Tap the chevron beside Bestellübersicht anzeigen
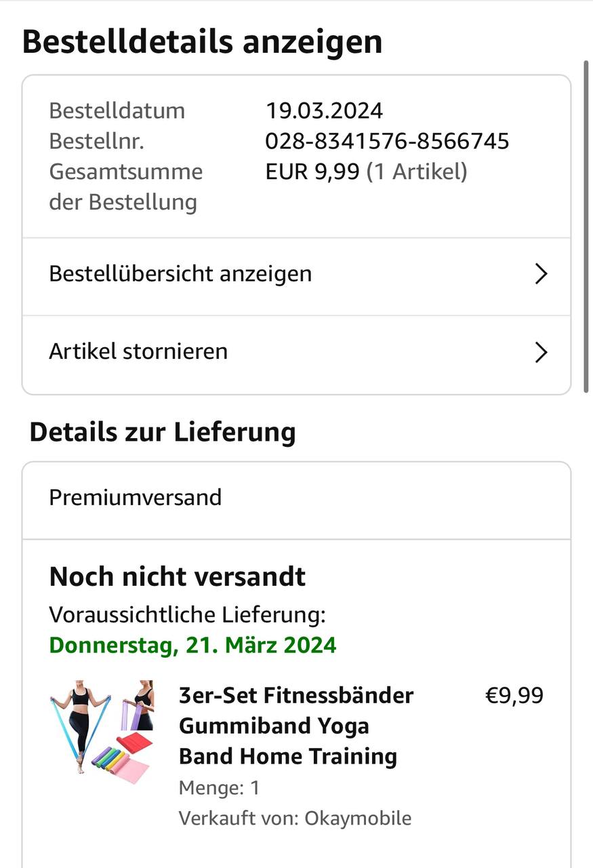Screen dimensions: 593x868 (x=541, y=274)
